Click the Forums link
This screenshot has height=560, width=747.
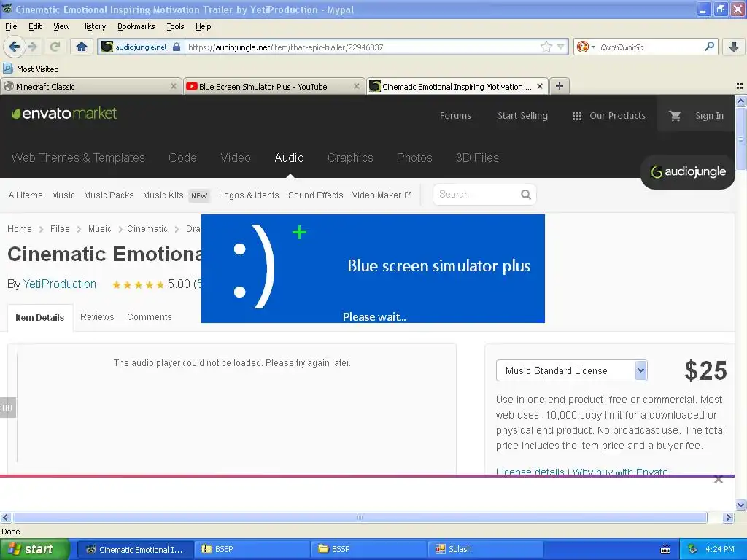point(455,116)
